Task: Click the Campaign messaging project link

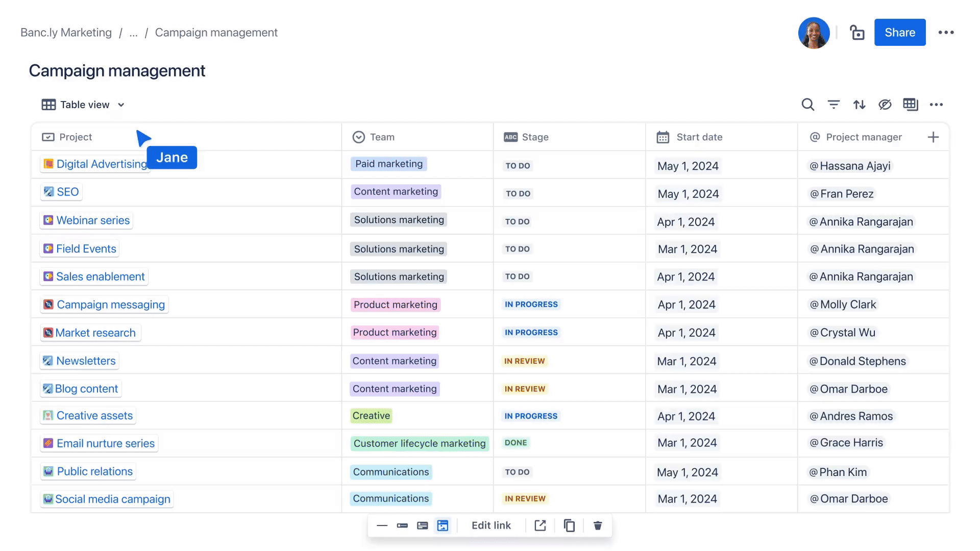Action: point(110,304)
